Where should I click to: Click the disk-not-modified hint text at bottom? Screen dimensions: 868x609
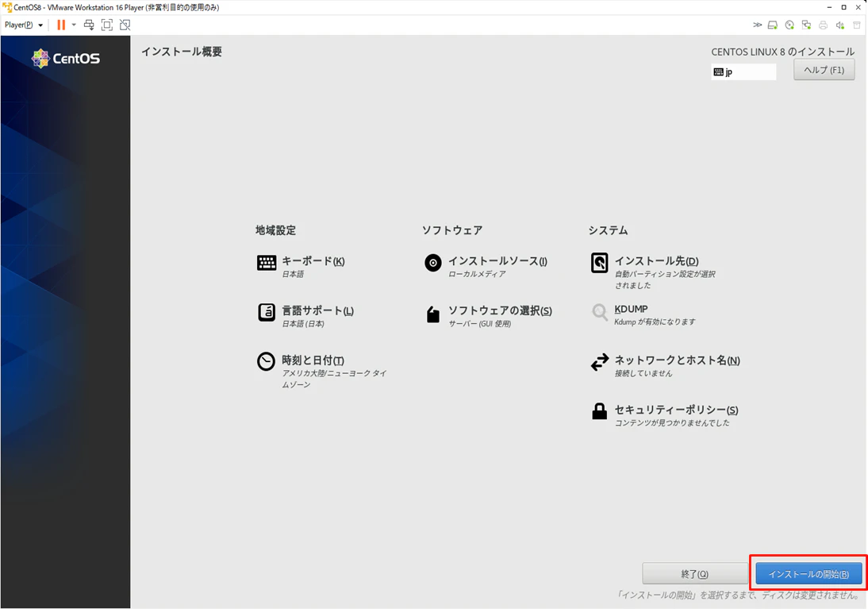pos(738,596)
